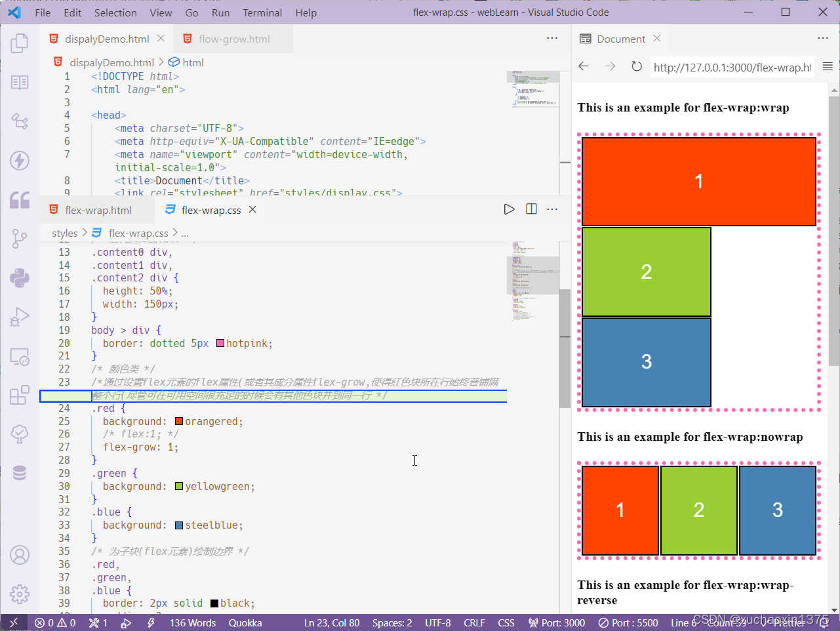Change language mode from CSS
Viewport: 840px width, 631px height.
click(x=506, y=622)
